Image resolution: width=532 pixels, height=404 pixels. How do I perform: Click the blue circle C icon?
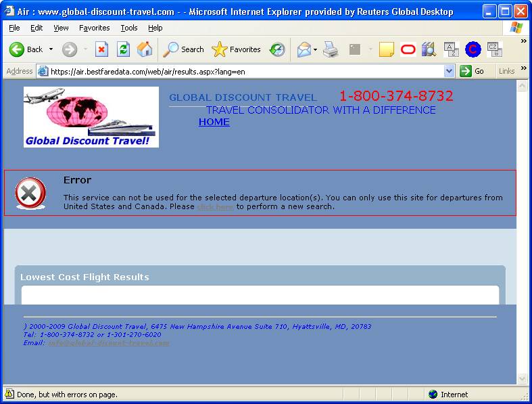(473, 49)
